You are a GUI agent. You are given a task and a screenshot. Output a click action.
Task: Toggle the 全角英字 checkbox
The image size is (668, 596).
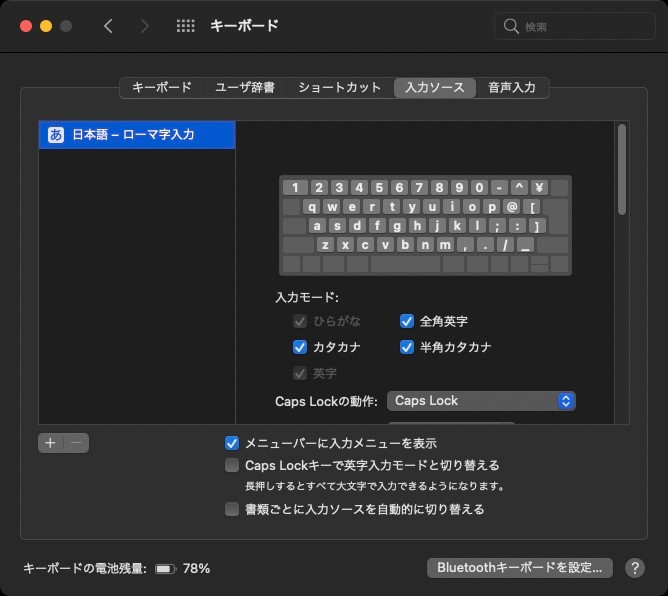click(x=407, y=321)
